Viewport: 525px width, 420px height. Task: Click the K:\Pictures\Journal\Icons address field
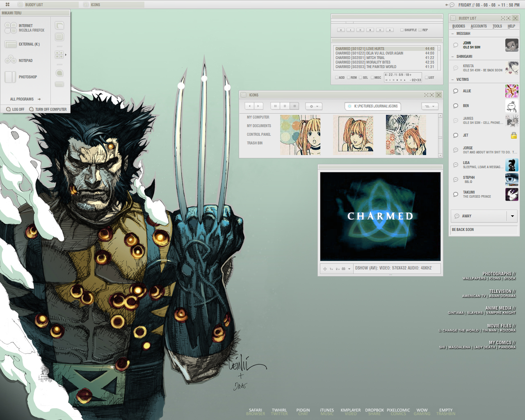coord(372,106)
